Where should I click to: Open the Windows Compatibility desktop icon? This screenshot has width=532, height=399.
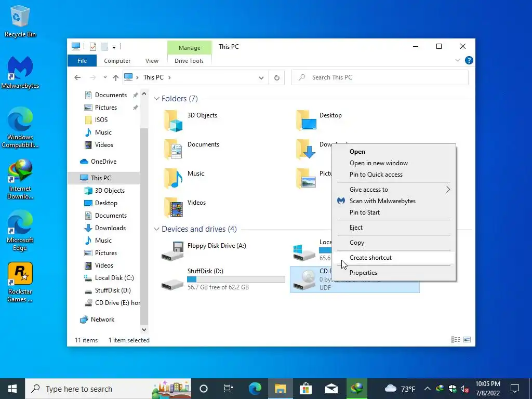click(x=20, y=128)
